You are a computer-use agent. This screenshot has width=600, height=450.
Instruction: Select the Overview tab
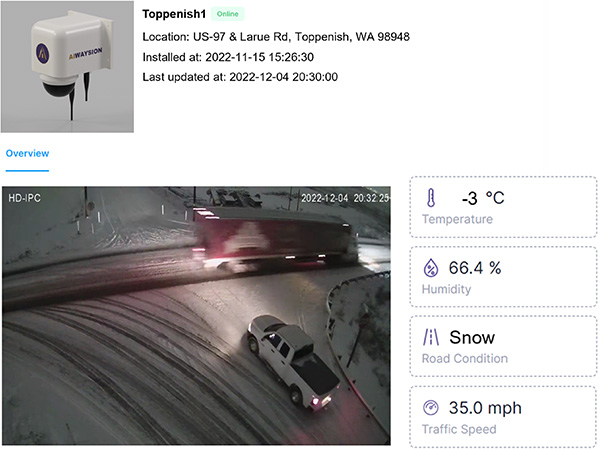[x=27, y=153]
